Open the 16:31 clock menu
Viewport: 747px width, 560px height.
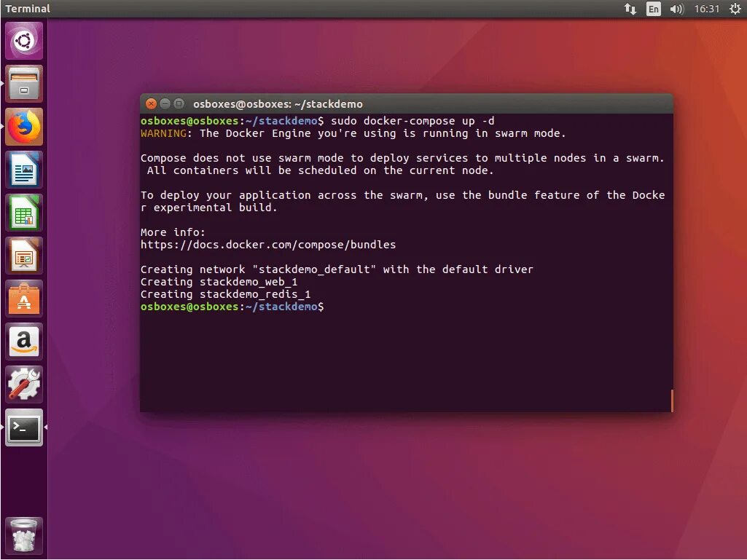coord(706,9)
